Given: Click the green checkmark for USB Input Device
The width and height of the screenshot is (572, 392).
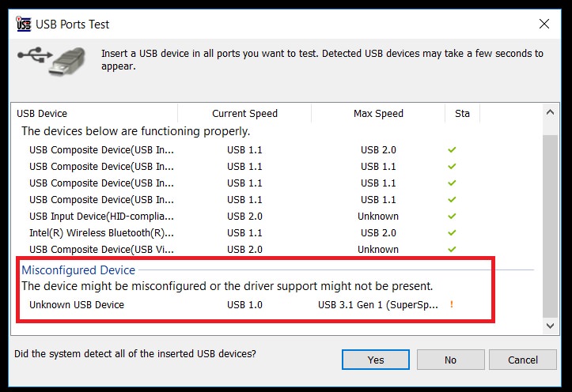Looking at the screenshot, I should tap(452, 216).
